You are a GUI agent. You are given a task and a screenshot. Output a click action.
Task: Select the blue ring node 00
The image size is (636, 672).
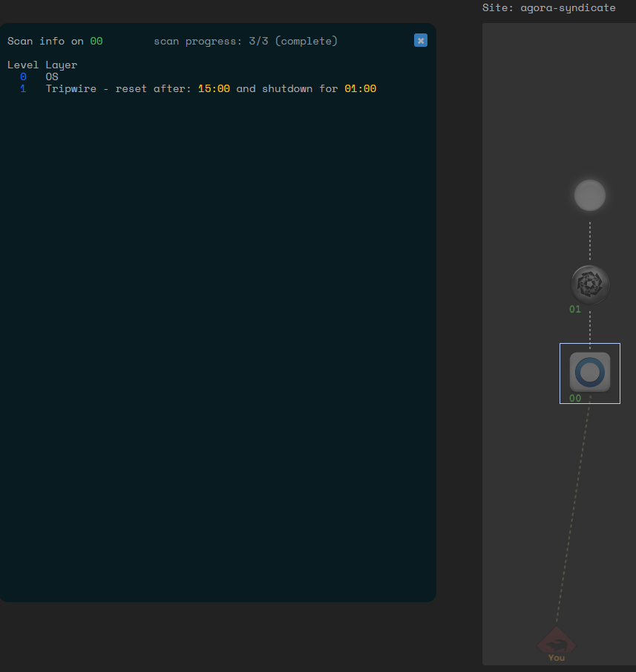(x=590, y=372)
